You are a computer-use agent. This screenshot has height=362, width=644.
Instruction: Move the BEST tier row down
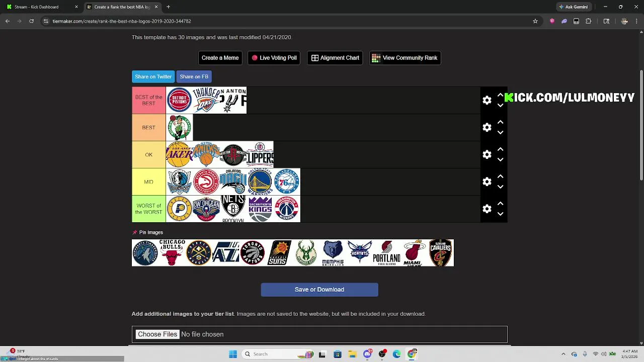(x=500, y=133)
